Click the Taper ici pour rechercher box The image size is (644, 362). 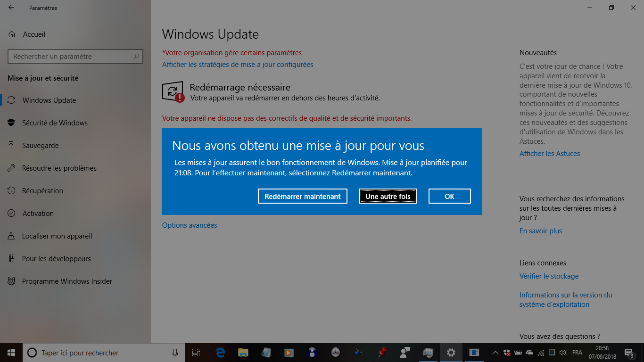tap(104, 353)
